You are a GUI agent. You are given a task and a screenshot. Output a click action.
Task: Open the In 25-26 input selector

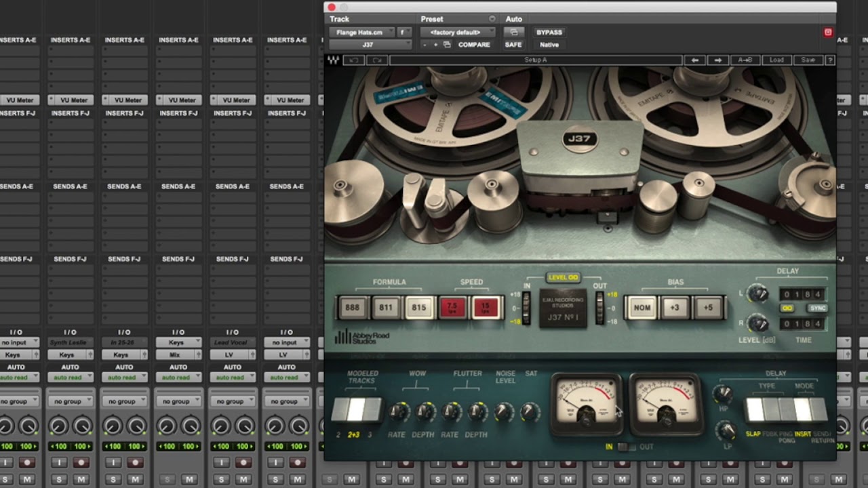124,342
